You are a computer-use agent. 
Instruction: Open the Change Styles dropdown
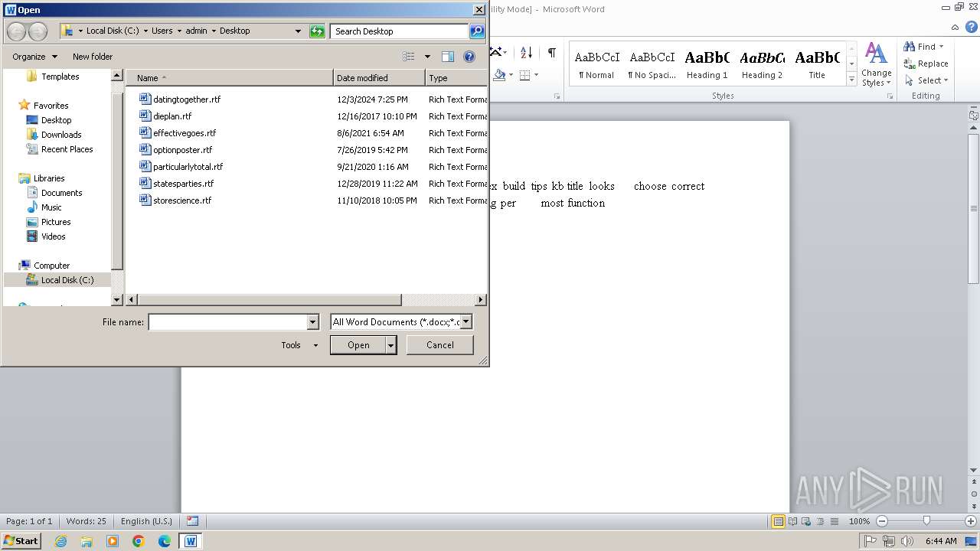(x=876, y=64)
